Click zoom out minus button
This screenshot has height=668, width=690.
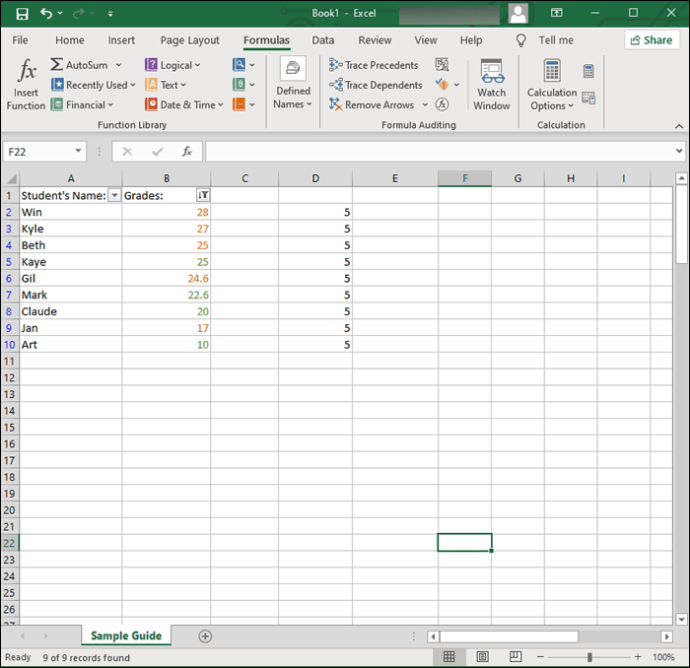(540, 657)
